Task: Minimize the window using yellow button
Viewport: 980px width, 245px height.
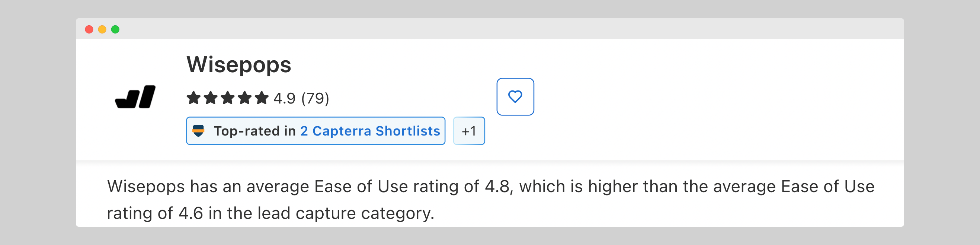Action: pos(102,29)
